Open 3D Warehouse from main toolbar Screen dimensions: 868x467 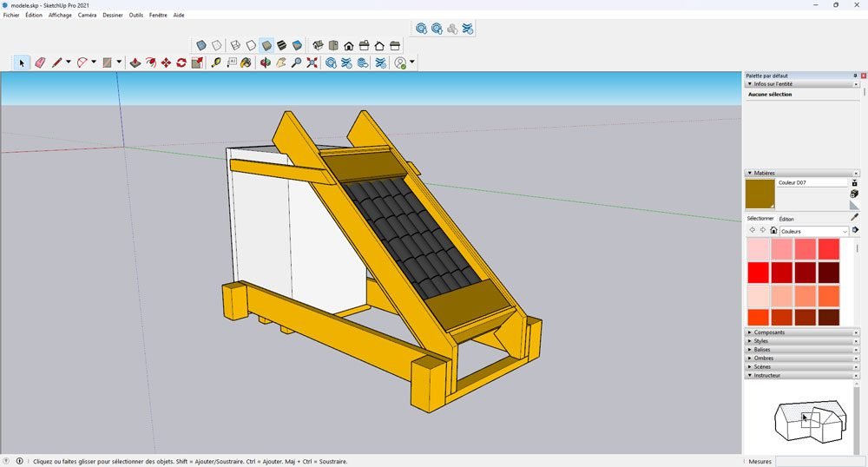pyautogui.click(x=331, y=62)
